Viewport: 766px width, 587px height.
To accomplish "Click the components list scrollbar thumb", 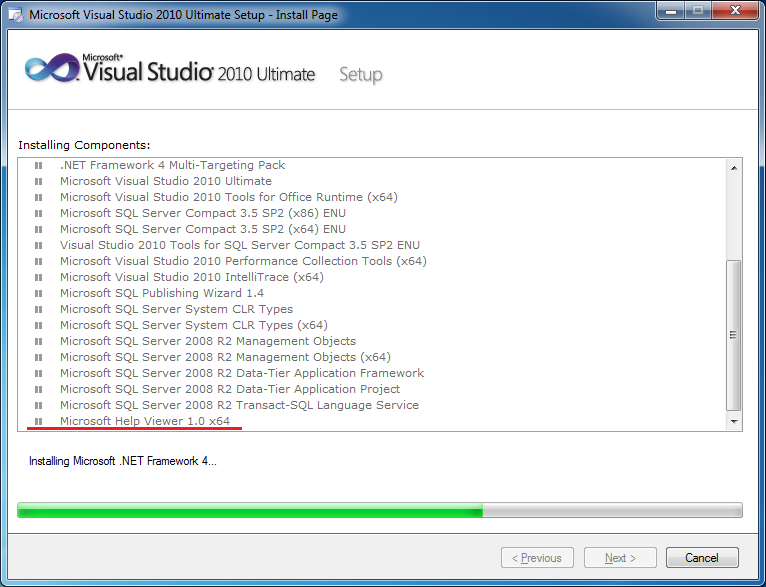I will pyautogui.click(x=733, y=335).
